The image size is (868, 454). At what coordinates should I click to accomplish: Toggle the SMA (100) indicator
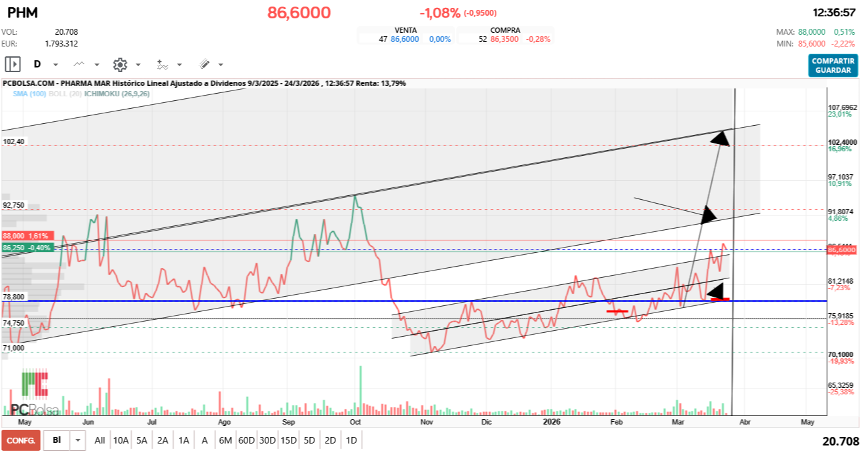[28, 94]
